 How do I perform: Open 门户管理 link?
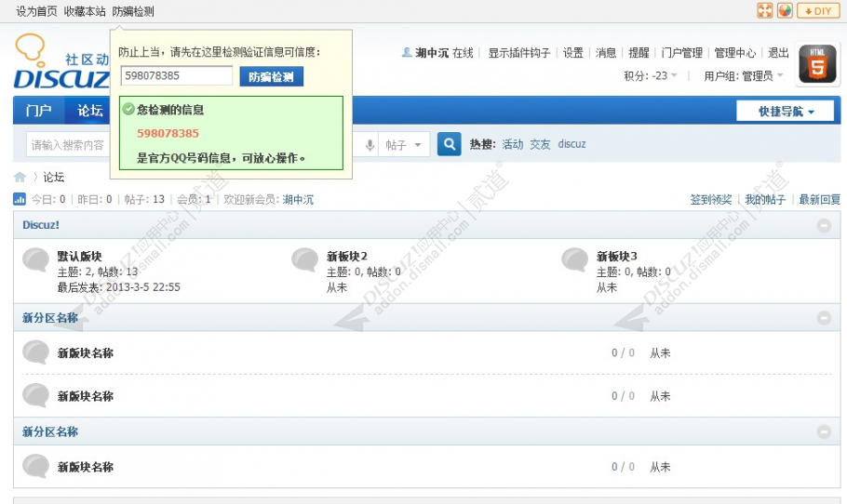click(681, 53)
